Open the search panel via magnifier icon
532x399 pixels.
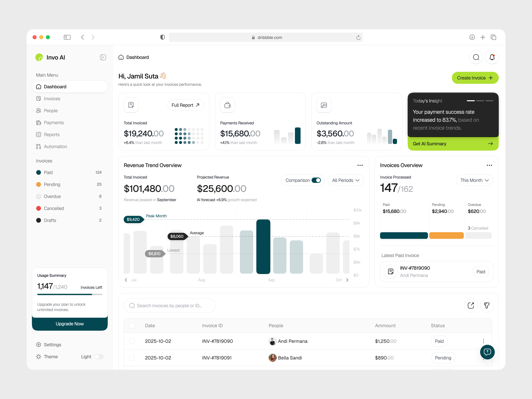tap(476, 57)
